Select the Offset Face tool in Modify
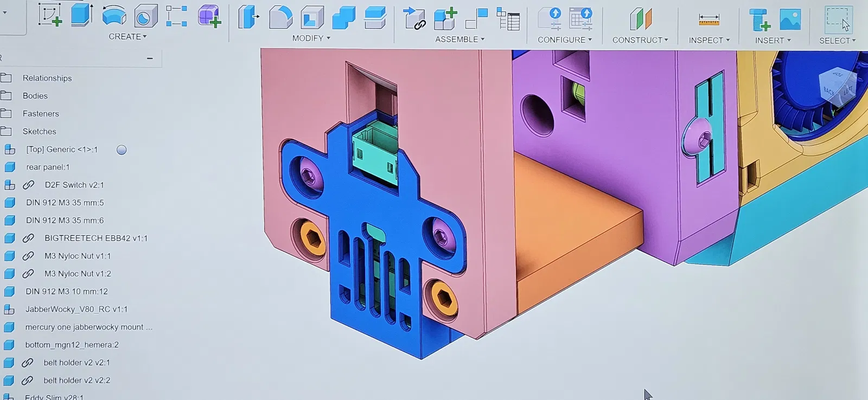 tap(375, 17)
